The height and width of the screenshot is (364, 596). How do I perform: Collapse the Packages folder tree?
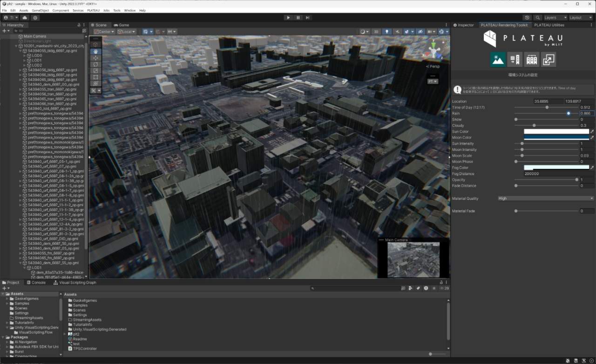point(3,337)
